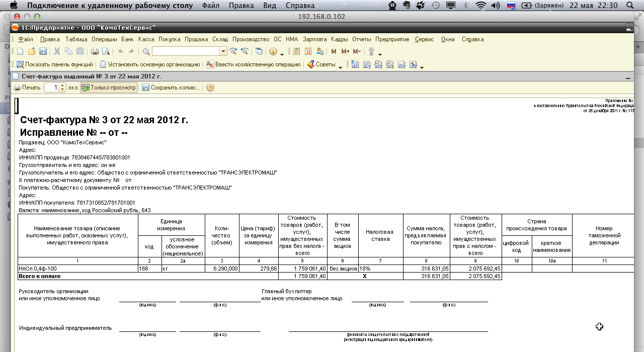Open the Calculator icon

296,51
